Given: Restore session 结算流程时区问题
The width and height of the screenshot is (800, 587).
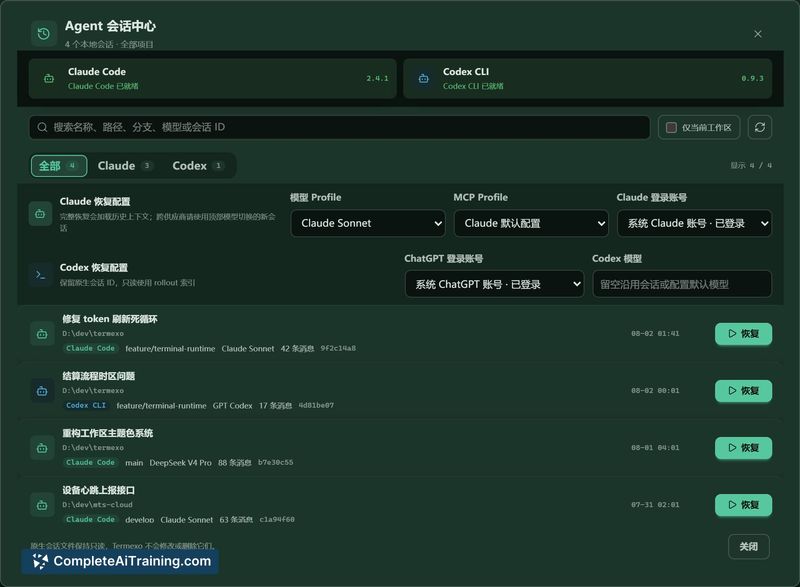Looking at the screenshot, I should point(743,391).
